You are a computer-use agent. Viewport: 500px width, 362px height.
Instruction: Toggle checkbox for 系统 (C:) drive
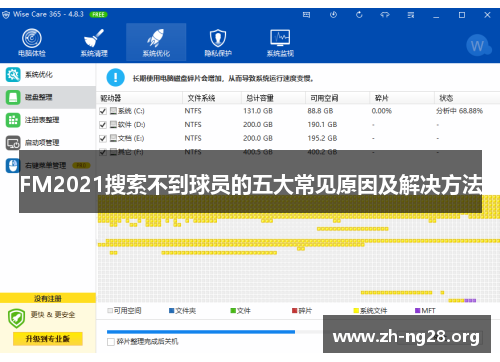click(x=103, y=111)
